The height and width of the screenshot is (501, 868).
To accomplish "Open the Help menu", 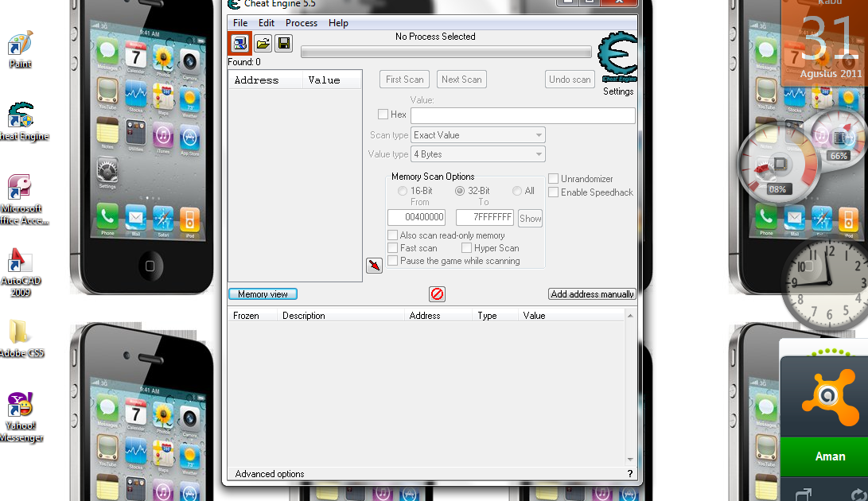I will pos(338,23).
